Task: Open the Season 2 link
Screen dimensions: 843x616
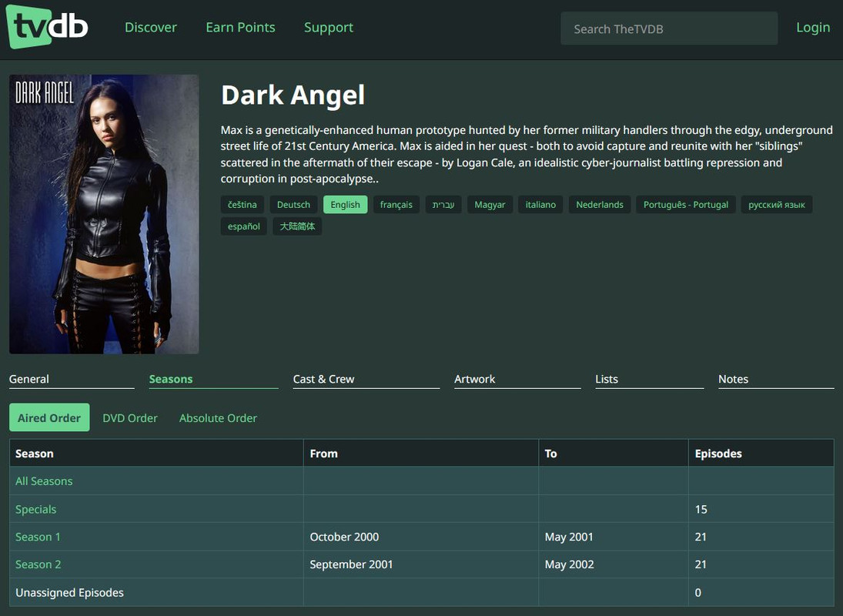Action: point(38,564)
